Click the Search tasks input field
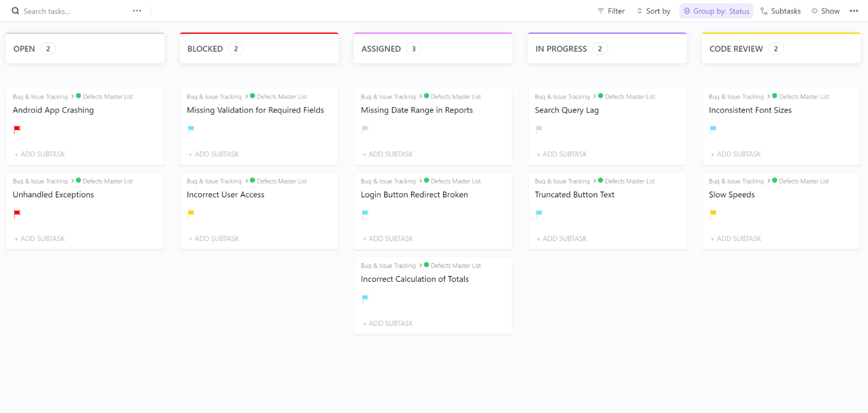This screenshot has width=868, height=413. pyautogui.click(x=65, y=11)
